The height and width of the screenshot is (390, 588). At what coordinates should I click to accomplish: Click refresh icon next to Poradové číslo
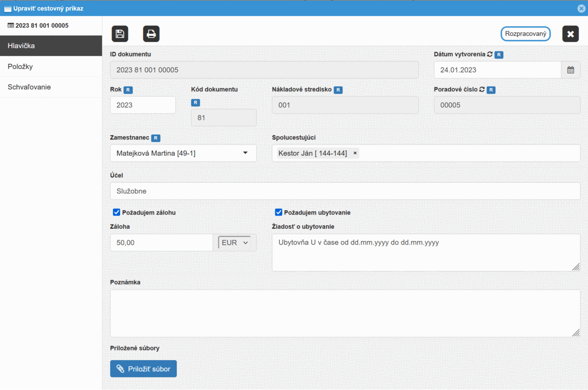[x=482, y=90]
